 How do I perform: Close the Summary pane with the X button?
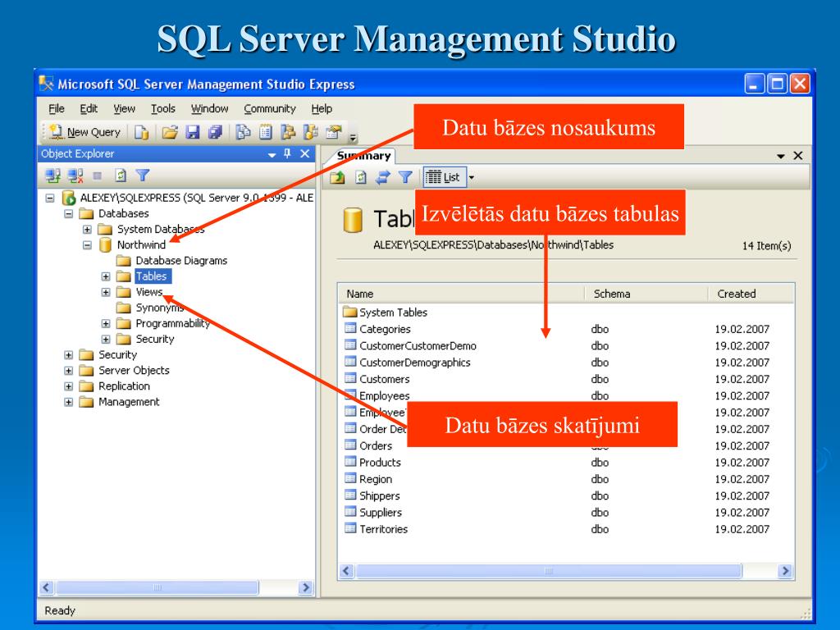pos(797,155)
